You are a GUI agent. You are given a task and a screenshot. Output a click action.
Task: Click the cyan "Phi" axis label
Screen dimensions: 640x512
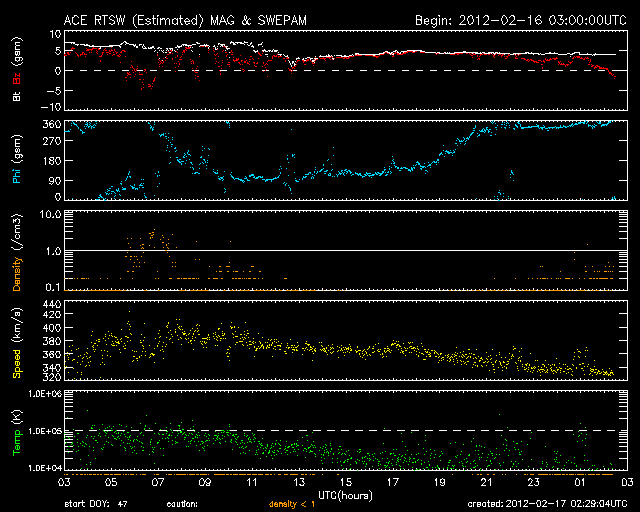17,174
